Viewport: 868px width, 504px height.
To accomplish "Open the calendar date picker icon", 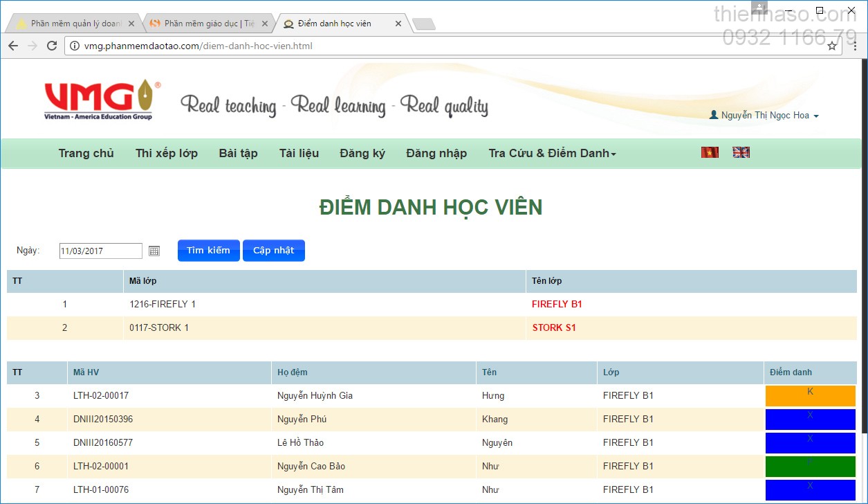I will (x=154, y=251).
